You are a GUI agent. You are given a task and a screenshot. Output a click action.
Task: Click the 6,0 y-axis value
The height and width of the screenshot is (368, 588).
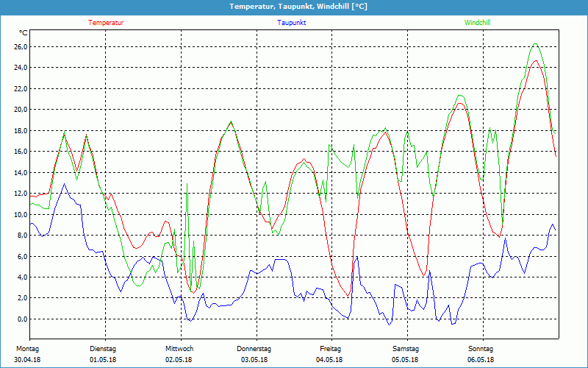point(22,256)
